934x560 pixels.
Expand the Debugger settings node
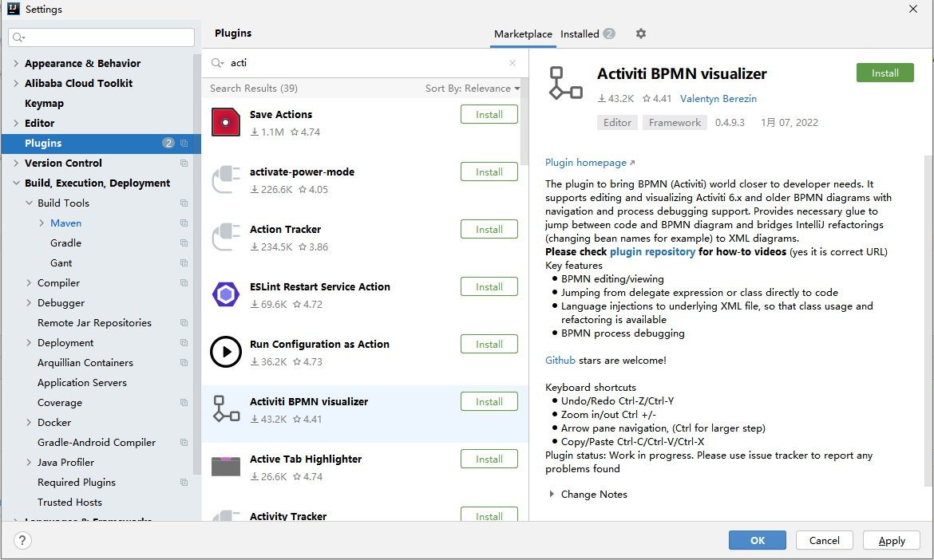point(29,303)
